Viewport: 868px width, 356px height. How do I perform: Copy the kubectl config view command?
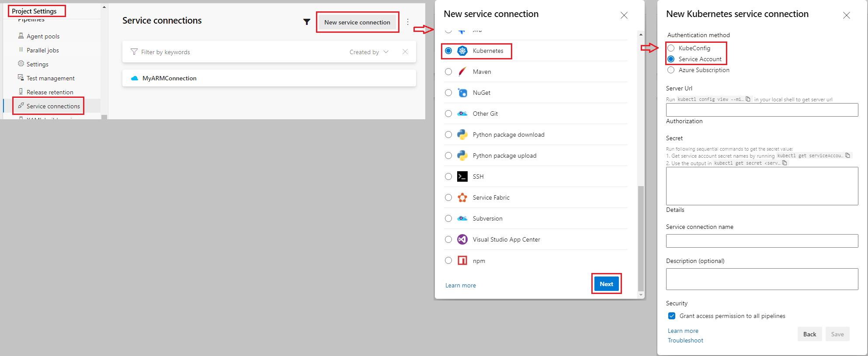pos(748,99)
